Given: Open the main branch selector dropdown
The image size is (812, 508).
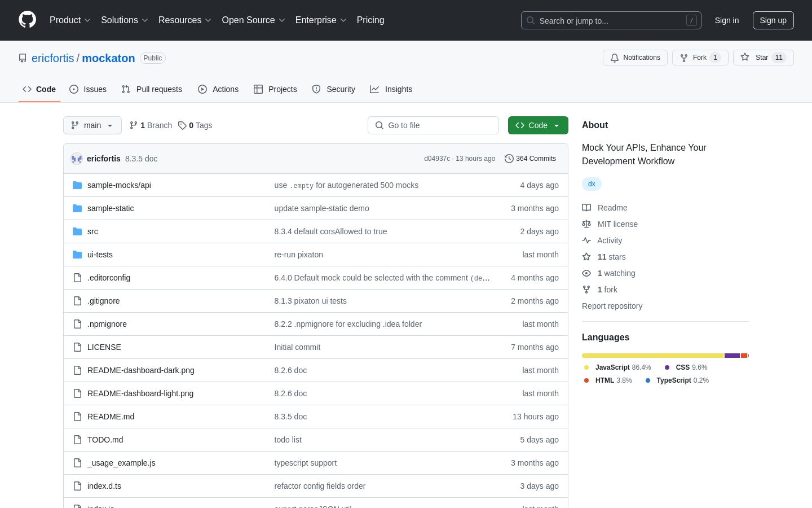Looking at the screenshot, I should click(x=92, y=125).
